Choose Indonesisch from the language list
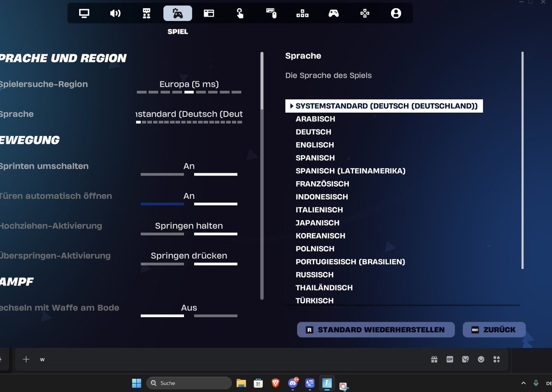552x392 pixels. coord(322,197)
